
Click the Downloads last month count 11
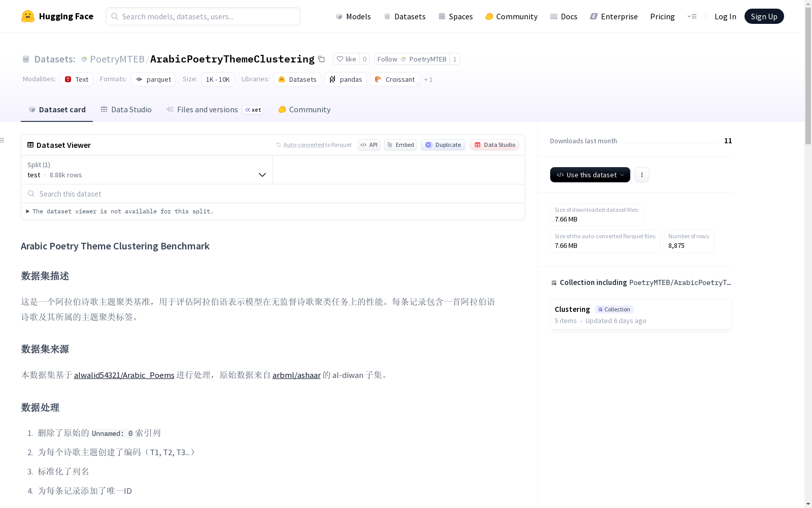[728, 141]
